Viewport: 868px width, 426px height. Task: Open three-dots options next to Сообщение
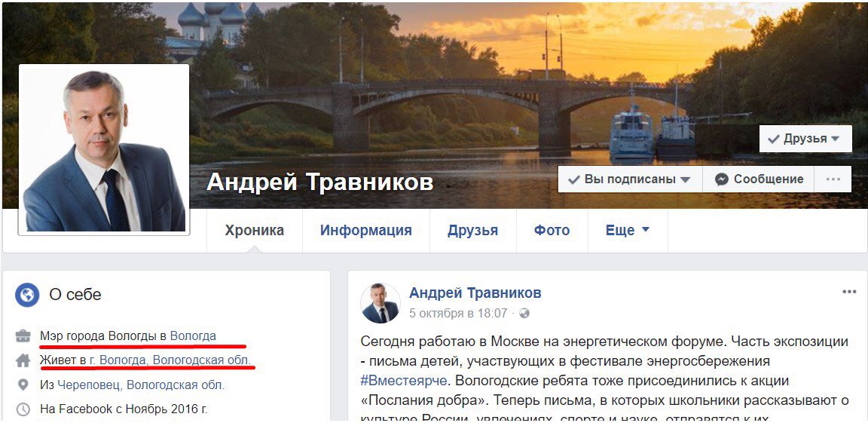click(x=833, y=179)
